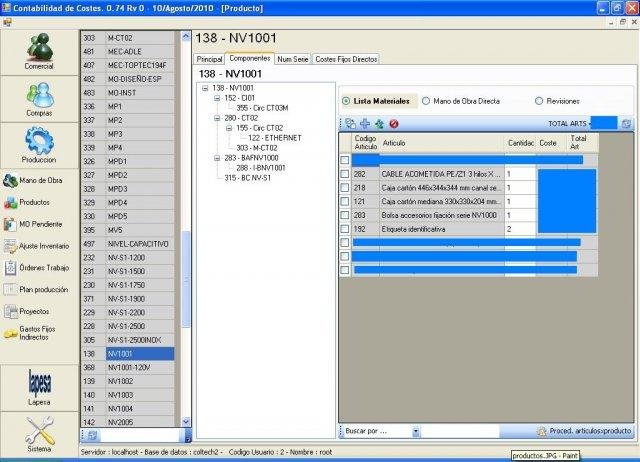Click the icon below the product list

tap(92, 435)
